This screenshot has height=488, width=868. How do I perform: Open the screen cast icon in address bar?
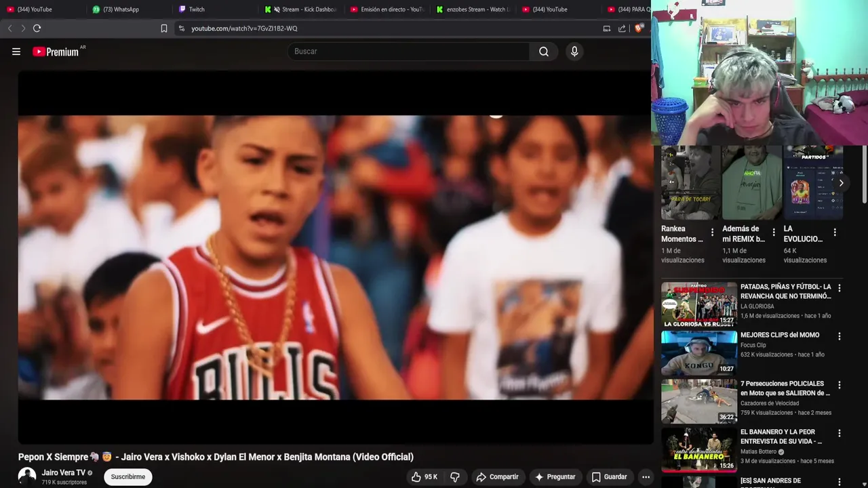click(607, 28)
